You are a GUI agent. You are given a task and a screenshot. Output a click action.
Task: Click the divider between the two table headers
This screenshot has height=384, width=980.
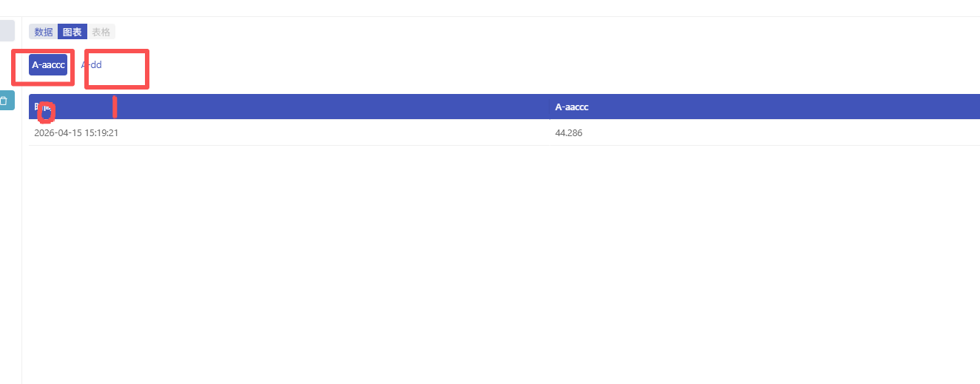coord(550,107)
